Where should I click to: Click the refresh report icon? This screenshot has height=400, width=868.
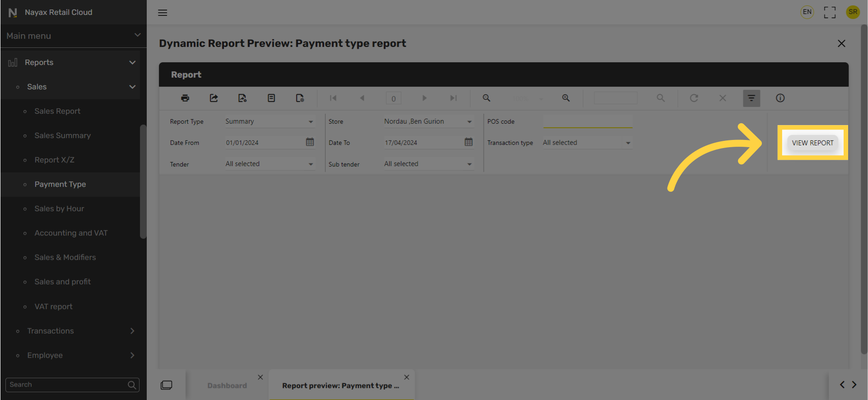click(x=694, y=98)
